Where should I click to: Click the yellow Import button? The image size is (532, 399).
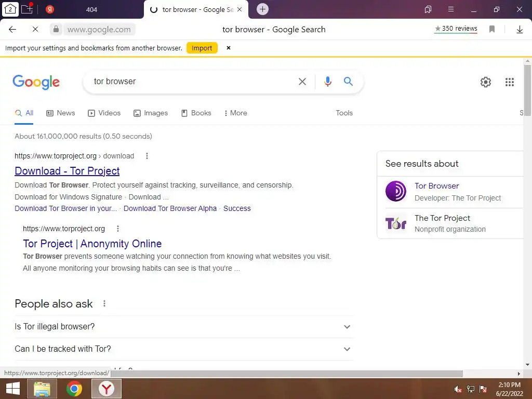[202, 48]
